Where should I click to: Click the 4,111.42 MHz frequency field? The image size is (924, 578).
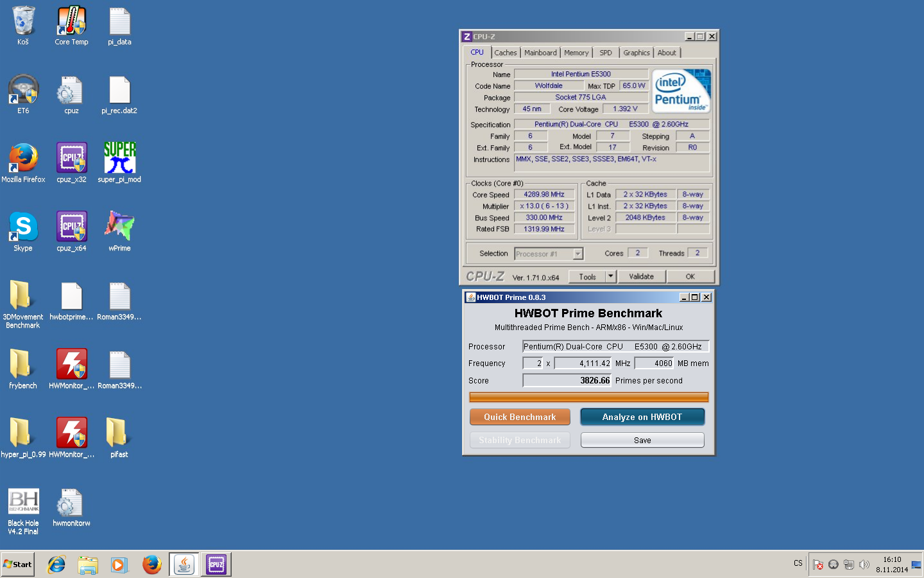(x=583, y=363)
